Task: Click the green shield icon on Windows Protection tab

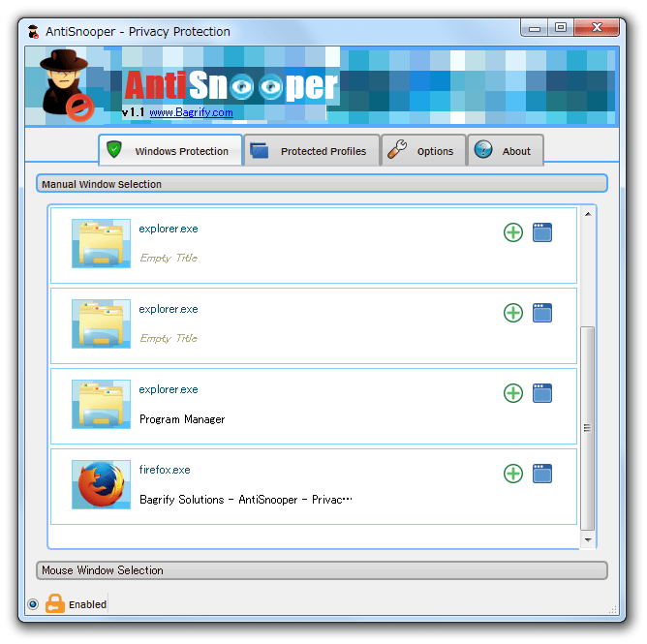Action: coord(114,149)
